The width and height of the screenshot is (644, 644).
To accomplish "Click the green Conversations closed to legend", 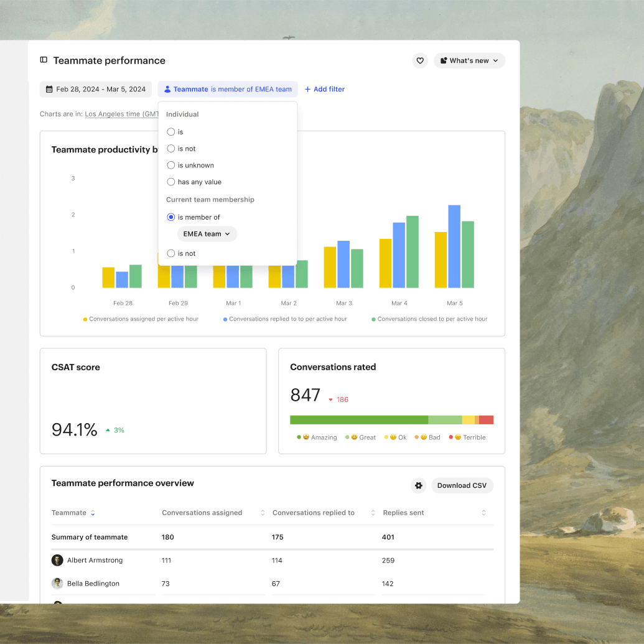I will pyautogui.click(x=429, y=319).
